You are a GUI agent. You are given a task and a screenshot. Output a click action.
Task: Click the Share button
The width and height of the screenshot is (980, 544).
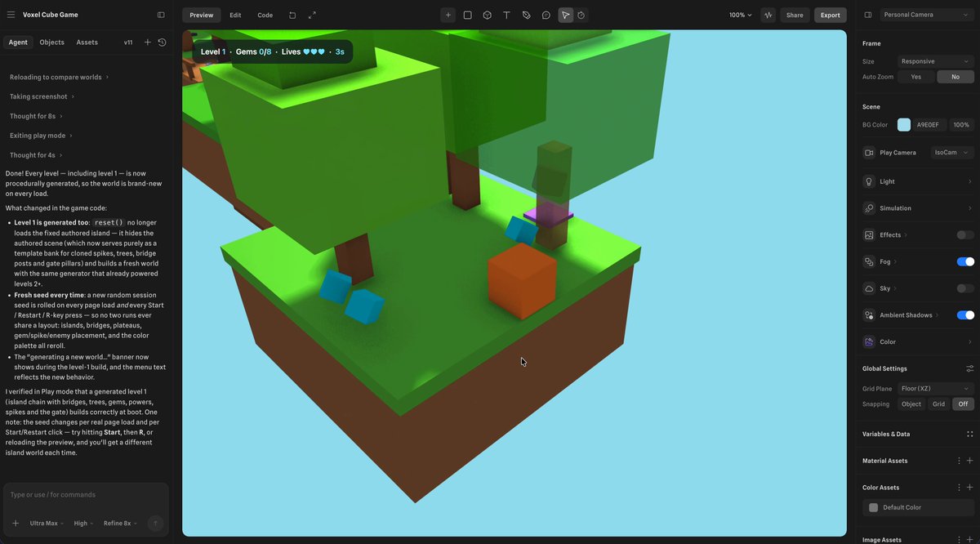pyautogui.click(x=795, y=15)
